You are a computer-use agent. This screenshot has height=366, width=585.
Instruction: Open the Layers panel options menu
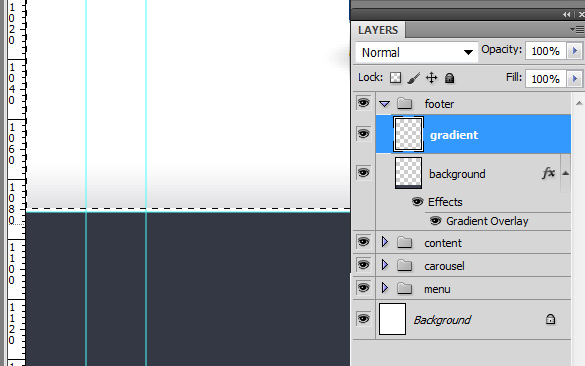[577, 29]
